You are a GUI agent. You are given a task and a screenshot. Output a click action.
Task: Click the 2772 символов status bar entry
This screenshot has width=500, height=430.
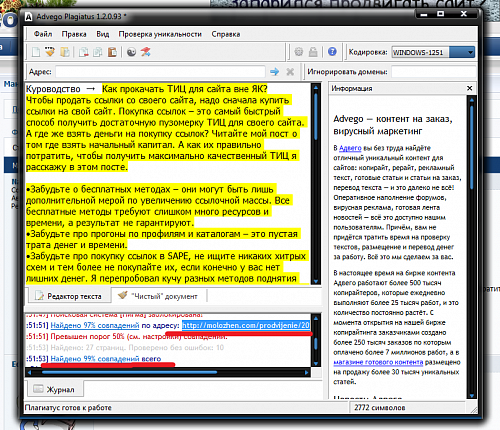pyautogui.click(x=380, y=408)
